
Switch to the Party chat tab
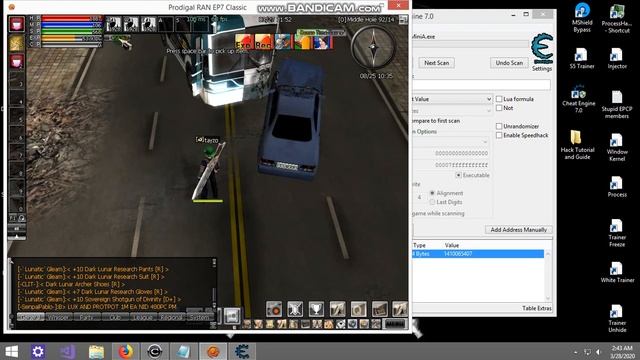click(87, 317)
